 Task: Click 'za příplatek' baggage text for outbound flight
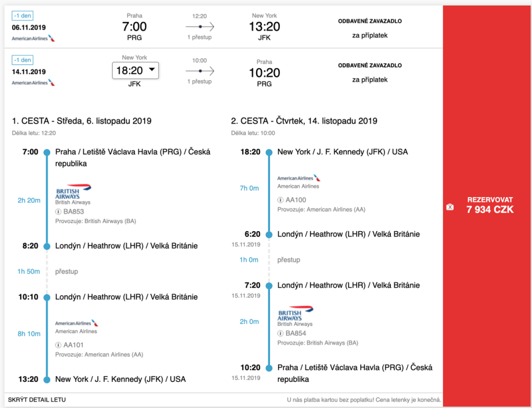tap(370, 35)
